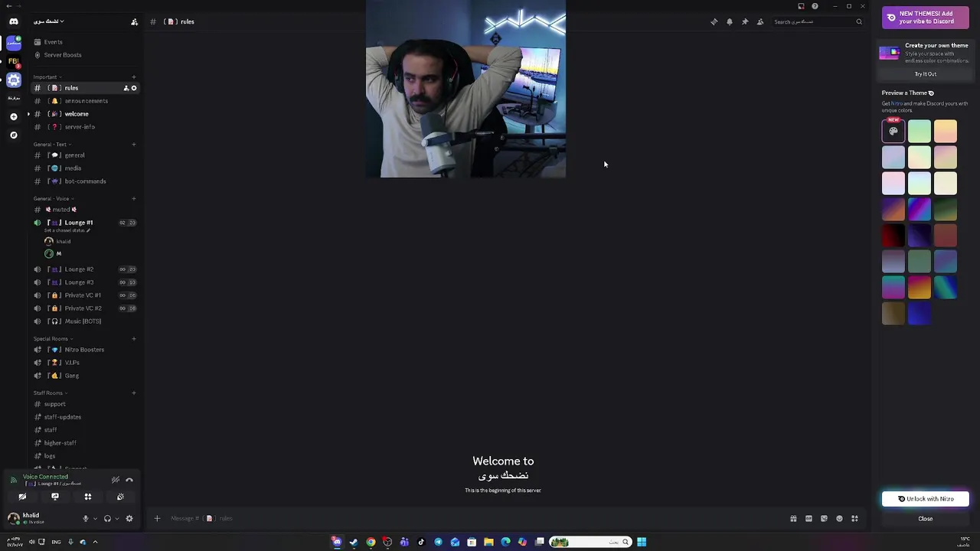Open attachment plus button in message bar
The height and width of the screenshot is (551, 980).
157,518
